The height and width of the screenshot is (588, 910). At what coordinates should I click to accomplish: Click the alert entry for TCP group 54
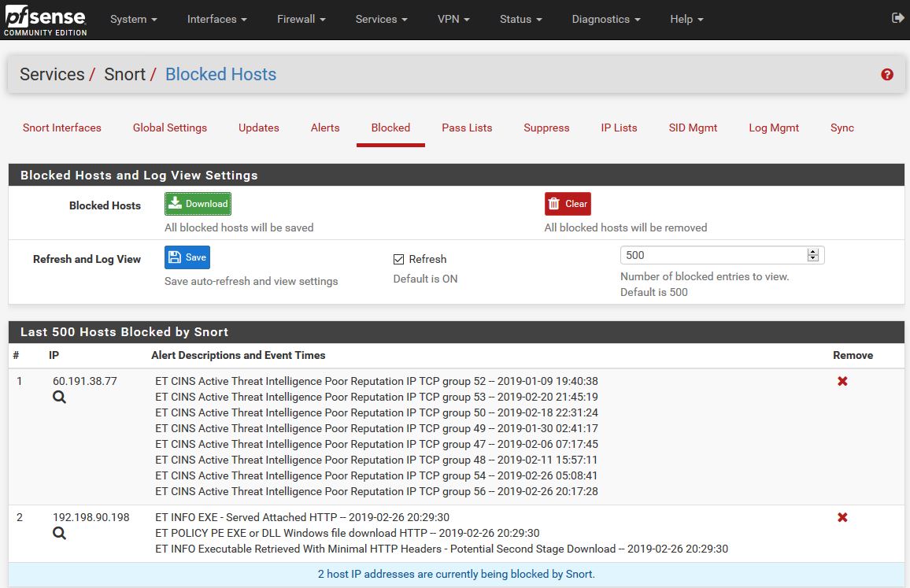click(376, 475)
